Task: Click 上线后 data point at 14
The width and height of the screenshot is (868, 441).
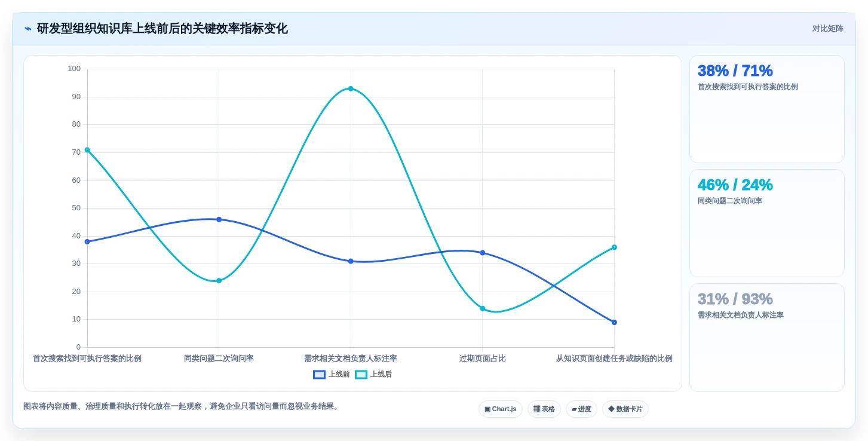Action: 483,308
